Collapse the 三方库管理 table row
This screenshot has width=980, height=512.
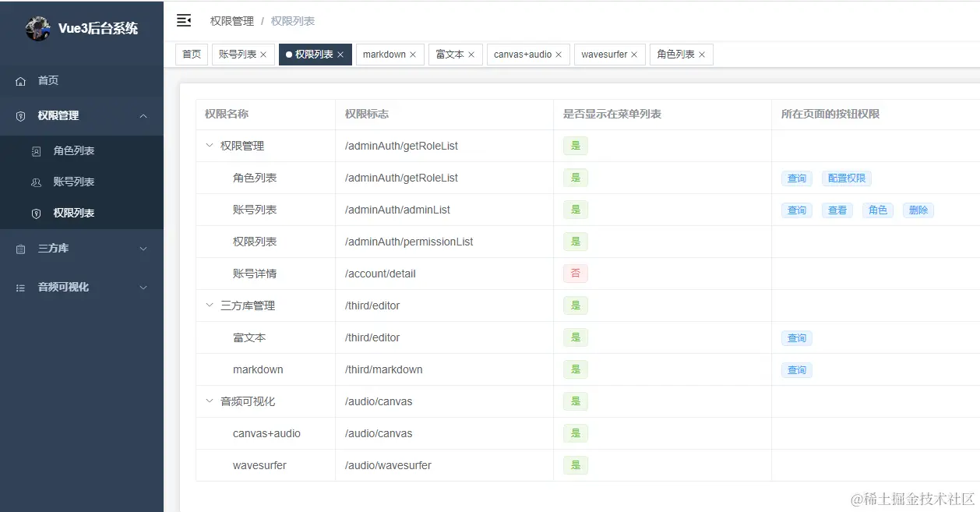210,305
